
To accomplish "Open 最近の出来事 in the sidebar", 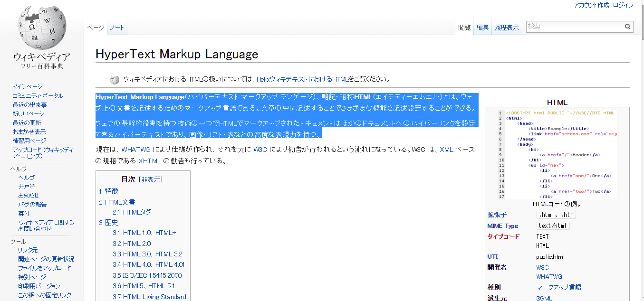I will click(x=29, y=104).
